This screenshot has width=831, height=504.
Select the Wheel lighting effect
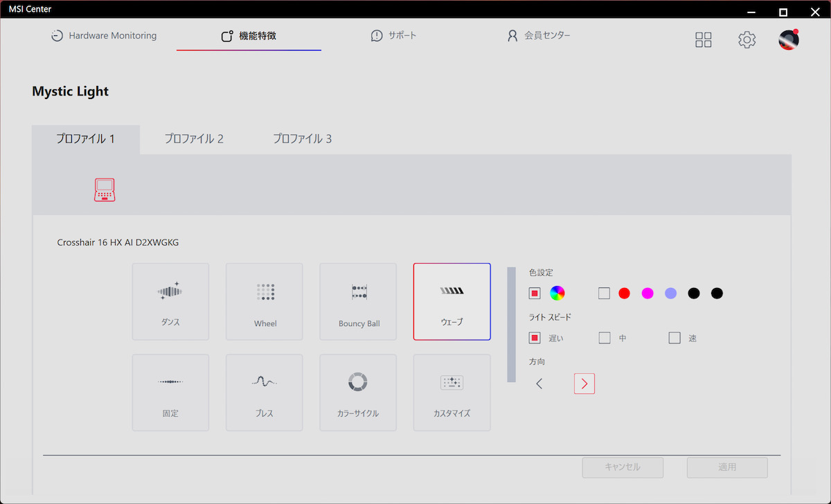(x=265, y=301)
